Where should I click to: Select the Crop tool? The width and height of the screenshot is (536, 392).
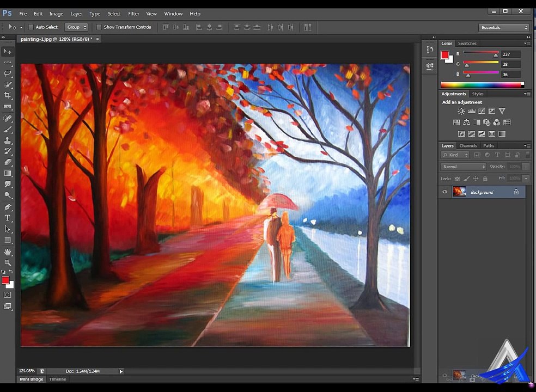[x=8, y=95]
